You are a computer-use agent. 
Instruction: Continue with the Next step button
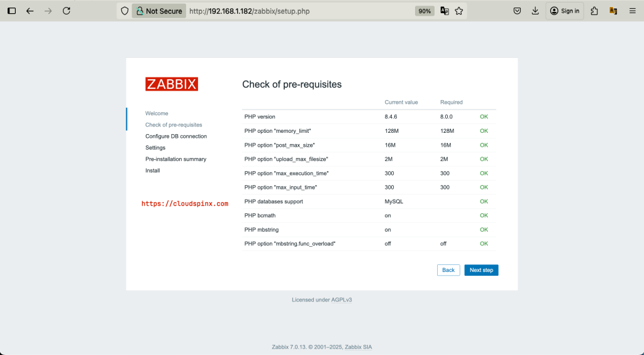pos(481,270)
